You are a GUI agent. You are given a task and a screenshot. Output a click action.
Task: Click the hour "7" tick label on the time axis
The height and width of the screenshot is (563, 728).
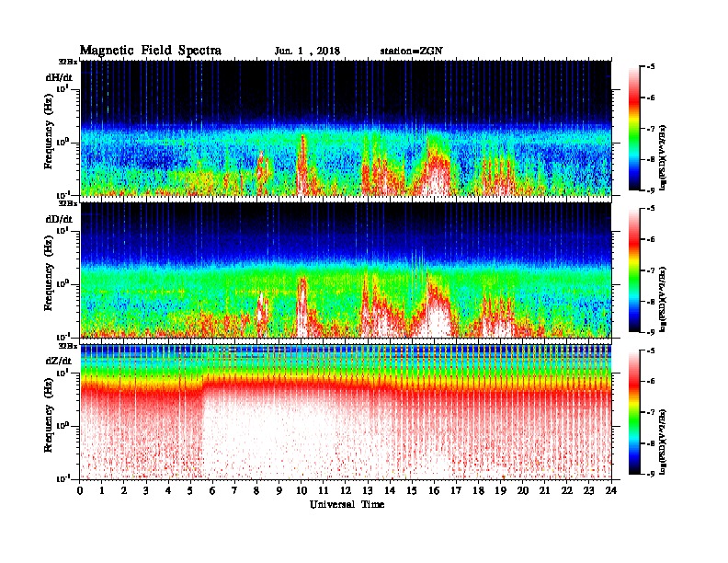pyautogui.click(x=235, y=490)
